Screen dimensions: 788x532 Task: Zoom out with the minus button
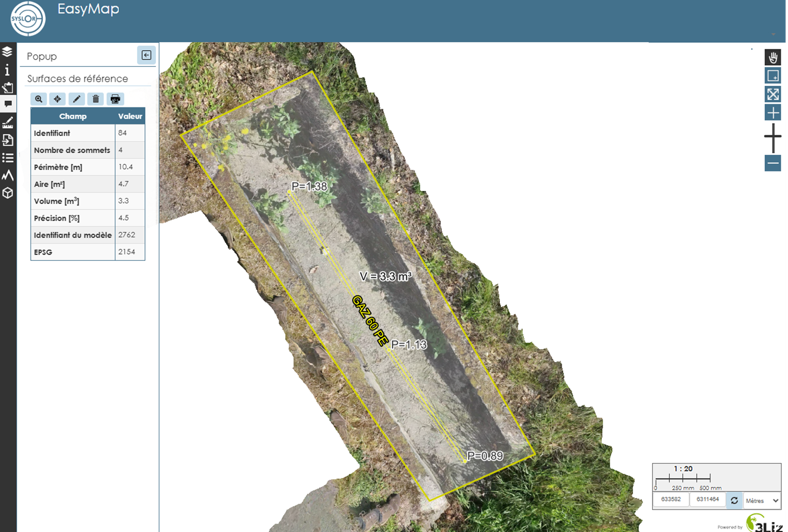773,163
